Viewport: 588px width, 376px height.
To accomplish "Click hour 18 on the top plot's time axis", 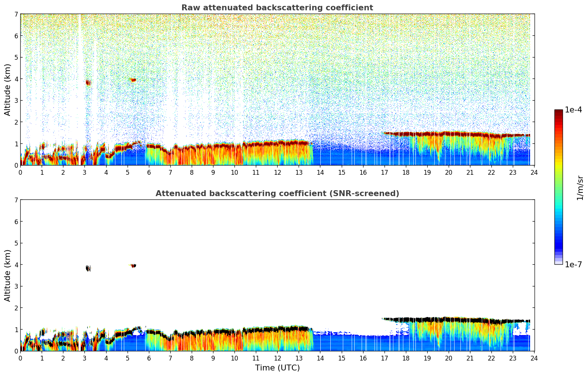I will 406,172.
